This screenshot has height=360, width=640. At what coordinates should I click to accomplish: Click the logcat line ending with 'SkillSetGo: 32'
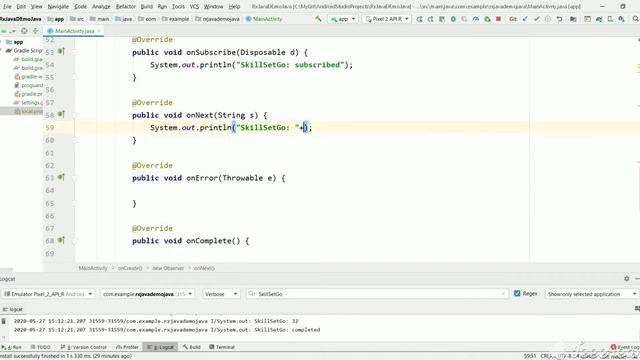[156, 321]
